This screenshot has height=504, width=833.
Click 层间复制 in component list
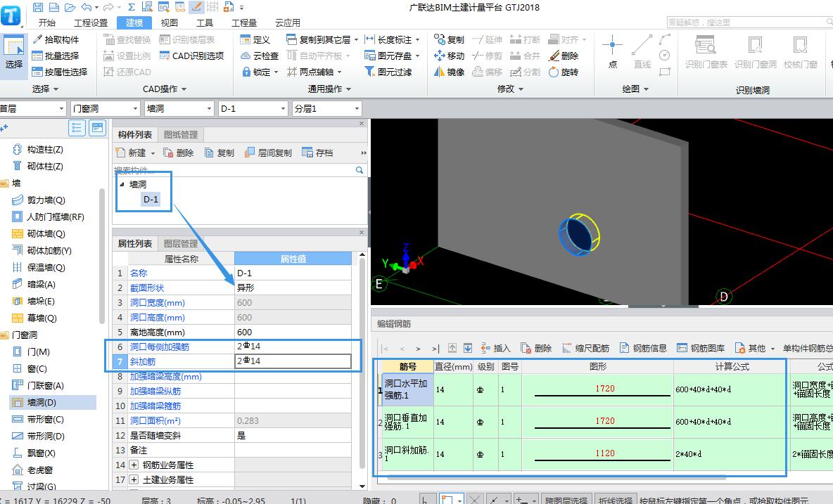coord(268,153)
